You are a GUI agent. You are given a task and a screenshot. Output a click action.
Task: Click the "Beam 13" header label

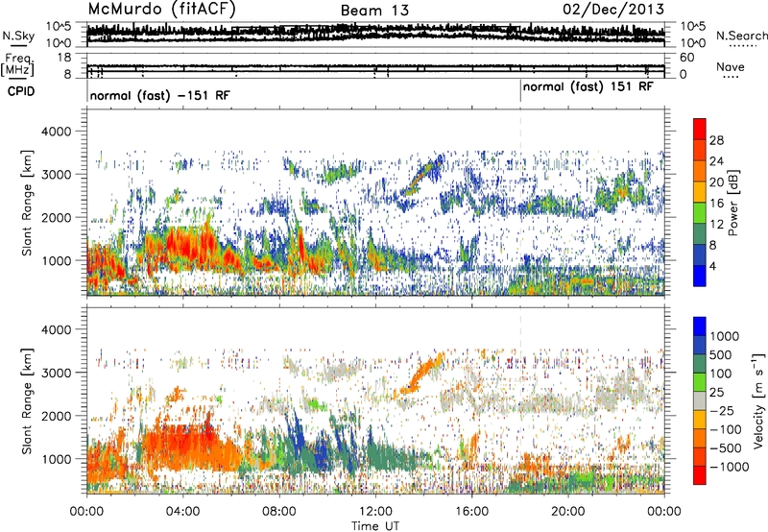point(374,11)
